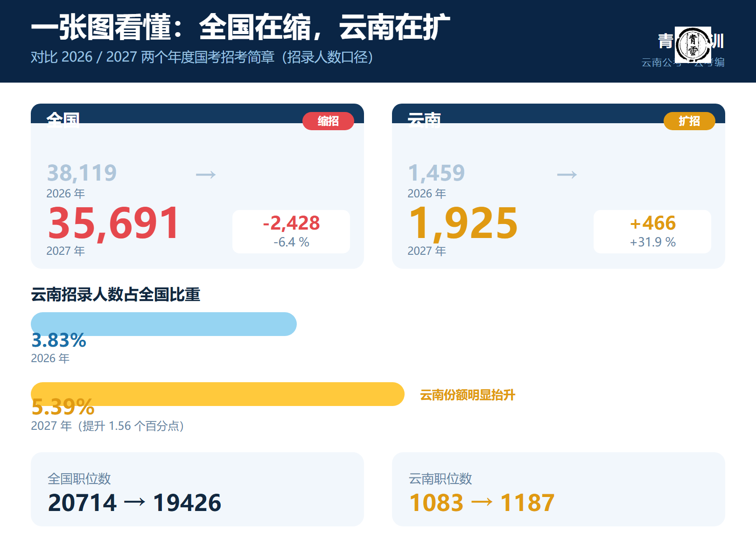Screen dimensions: 756x546
Task: Select the 云南 card heading
Action: [424, 120]
